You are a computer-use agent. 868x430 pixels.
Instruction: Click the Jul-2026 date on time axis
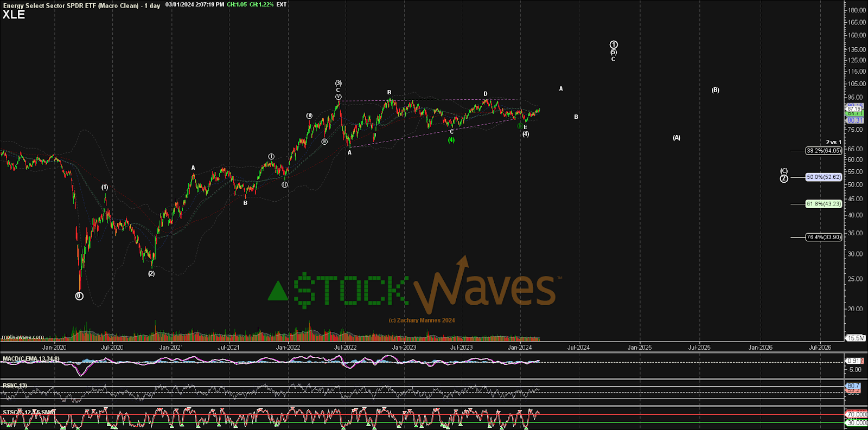pyautogui.click(x=820, y=348)
